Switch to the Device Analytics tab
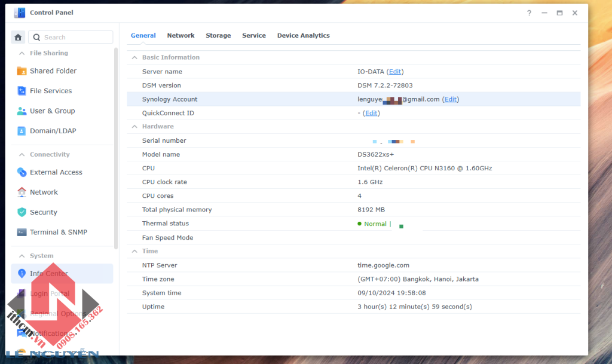This screenshot has height=364, width=612. [x=303, y=35]
